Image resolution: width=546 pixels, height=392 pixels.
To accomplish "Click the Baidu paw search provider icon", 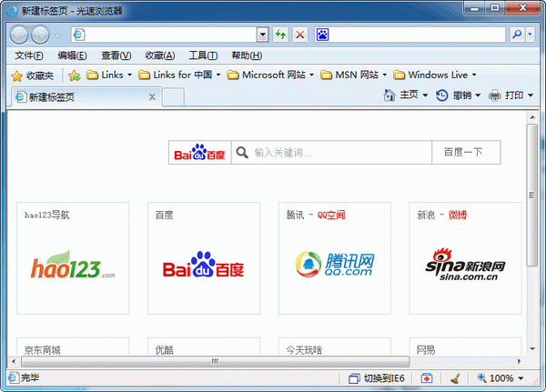I will [322, 35].
